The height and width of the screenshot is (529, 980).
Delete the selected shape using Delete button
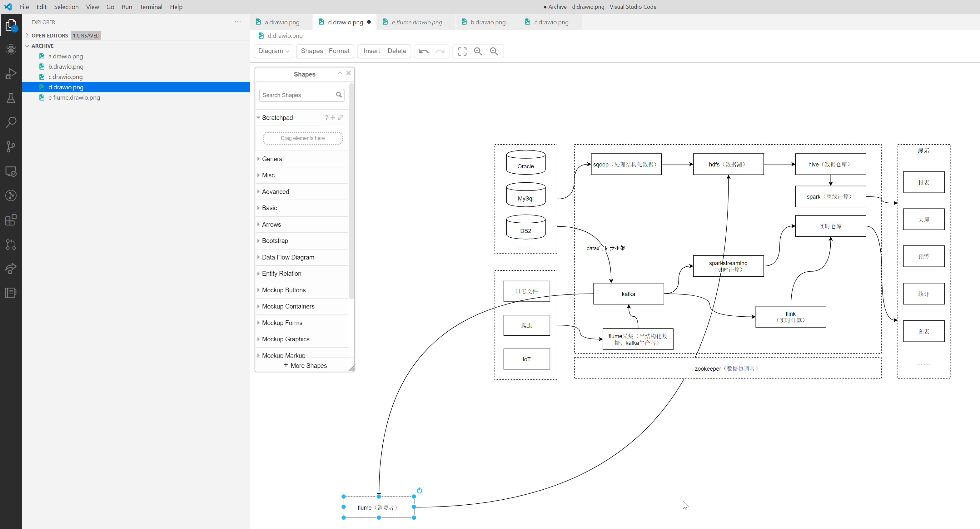[397, 51]
